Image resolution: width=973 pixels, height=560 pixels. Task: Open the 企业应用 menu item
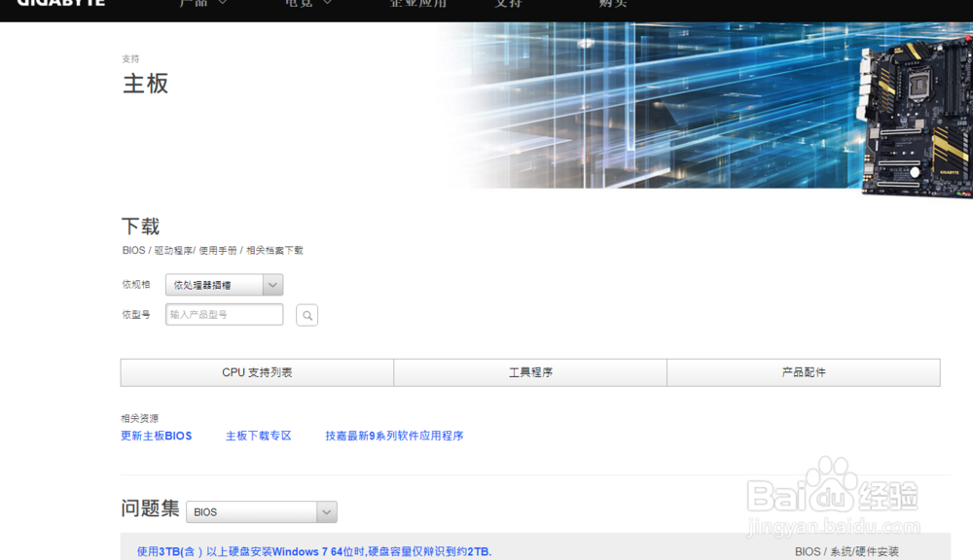(x=417, y=4)
